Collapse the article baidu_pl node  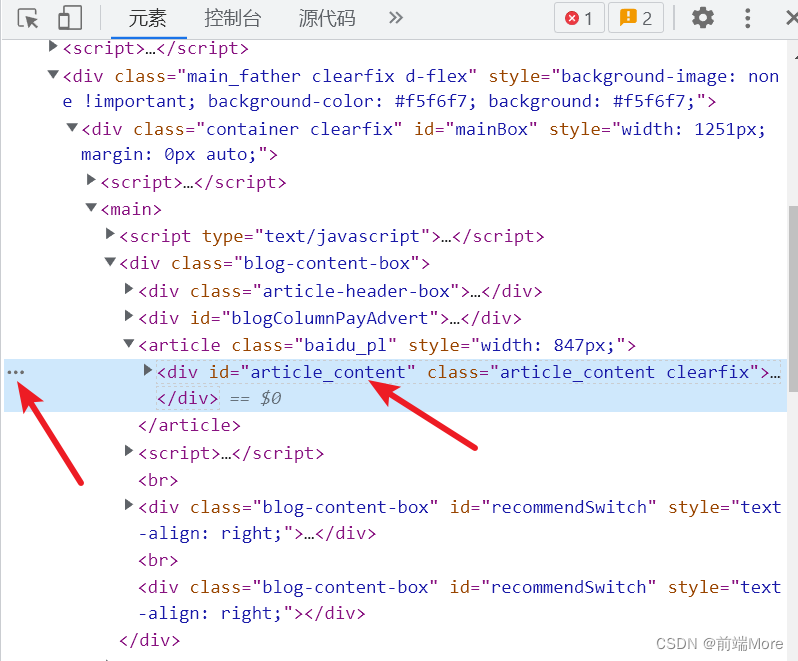pos(129,344)
